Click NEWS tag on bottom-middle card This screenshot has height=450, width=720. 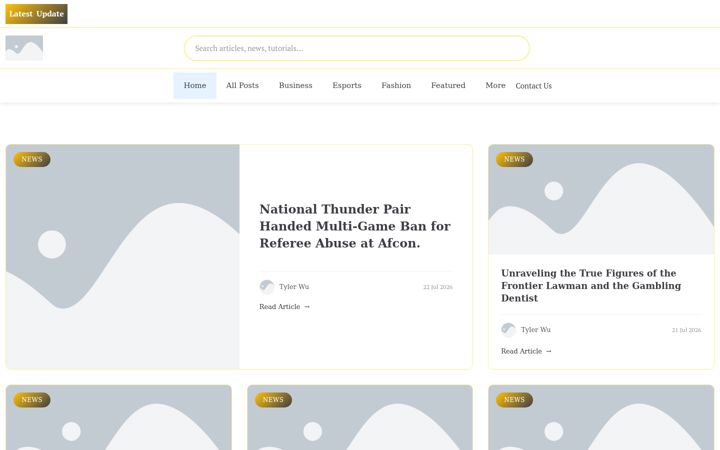pos(273,400)
